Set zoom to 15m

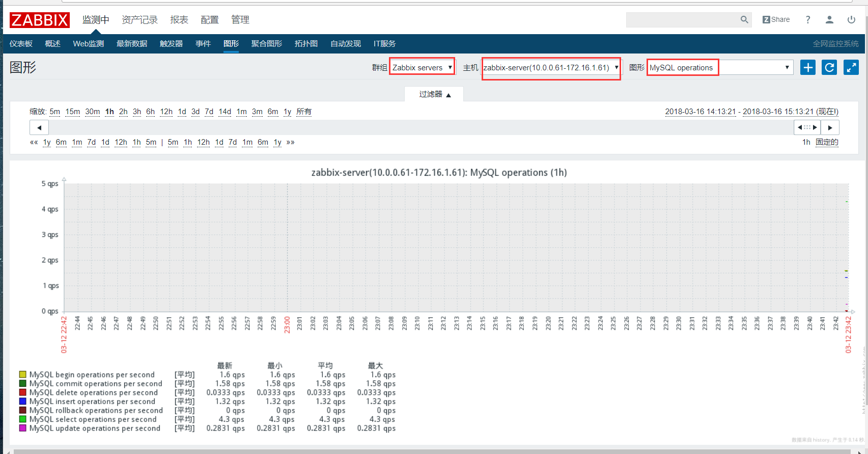tap(73, 112)
